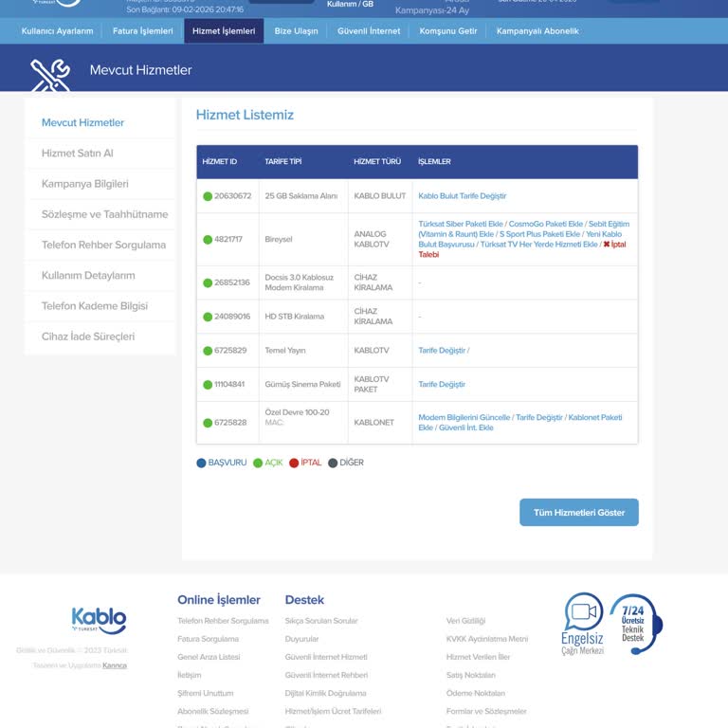This screenshot has height=728, width=728.
Task: Click Tarife Değiştir for Temel Yayın
Action: pos(442,351)
